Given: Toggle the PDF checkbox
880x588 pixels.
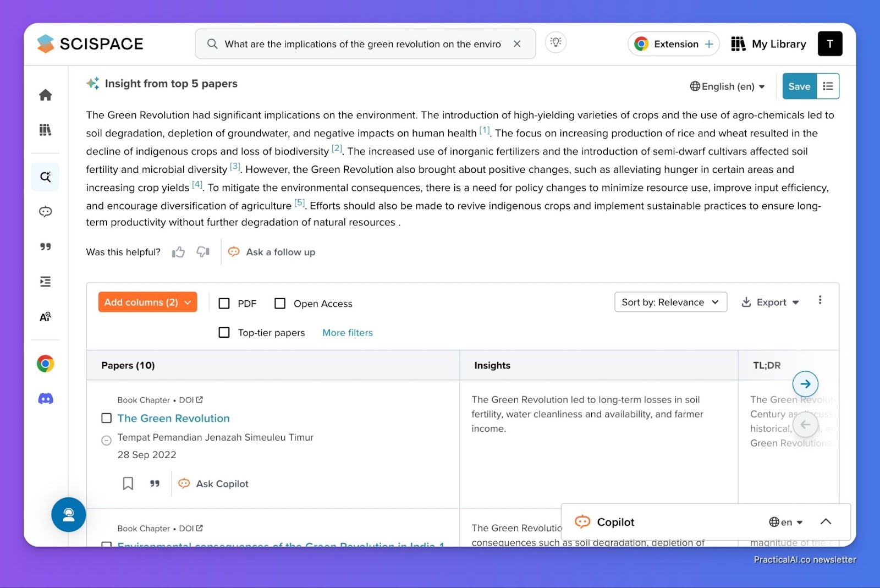Looking at the screenshot, I should pos(224,304).
